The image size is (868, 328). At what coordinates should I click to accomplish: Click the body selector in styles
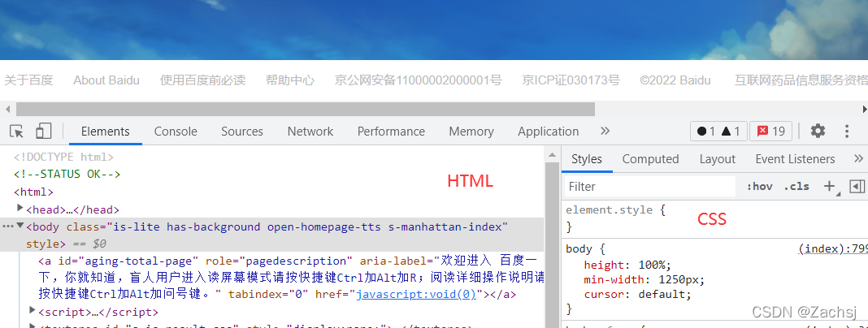coord(579,249)
